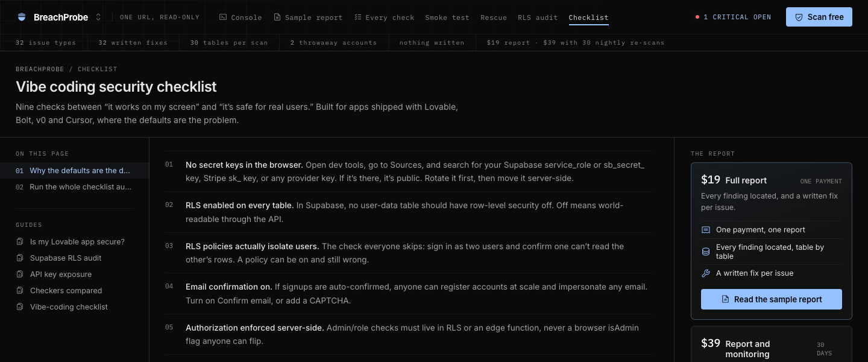The image size is (868, 362).
Task: Click the red critical status dot
Action: pos(697,17)
